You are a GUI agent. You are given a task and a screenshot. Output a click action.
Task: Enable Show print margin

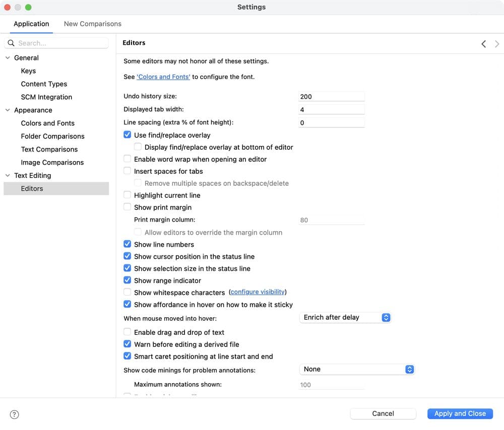pos(128,207)
